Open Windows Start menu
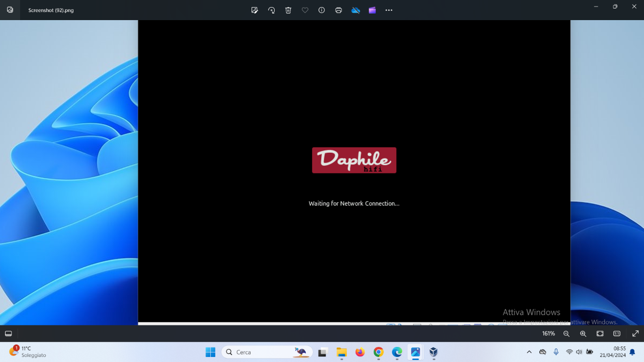 click(x=210, y=352)
